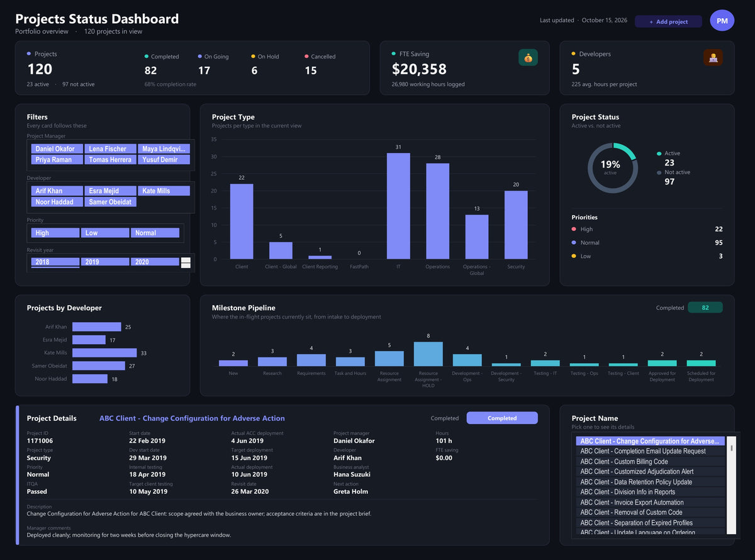The image size is (755, 560).
Task: Click the Client bar in Project Type chart
Action: pyautogui.click(x=242, y=221)
